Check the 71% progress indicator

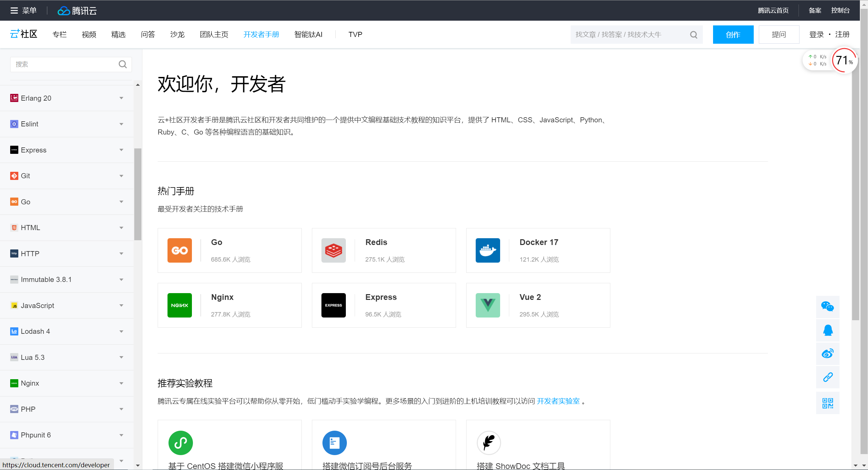tap(844, 60)
